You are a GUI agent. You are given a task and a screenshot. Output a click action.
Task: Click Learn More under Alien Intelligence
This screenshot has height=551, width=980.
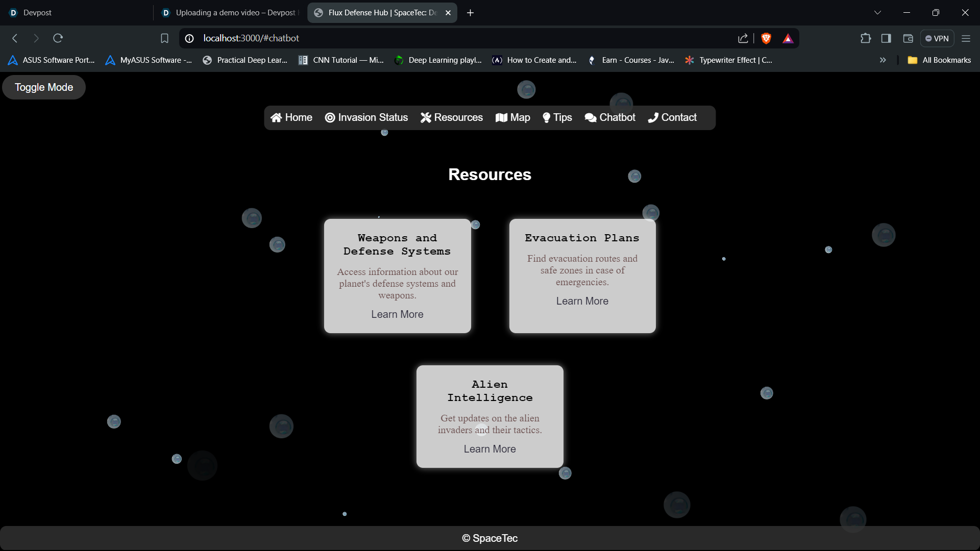(489, 449)
